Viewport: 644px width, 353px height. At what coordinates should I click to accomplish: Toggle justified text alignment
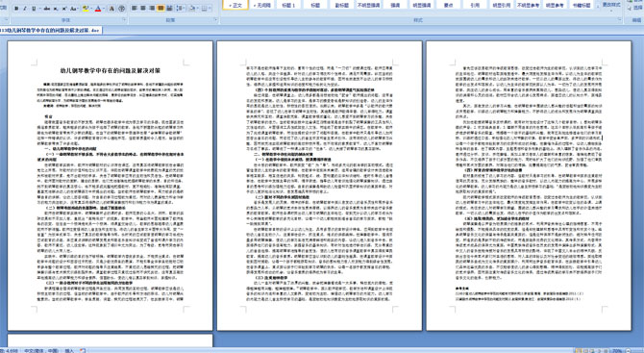pos(161,9)
